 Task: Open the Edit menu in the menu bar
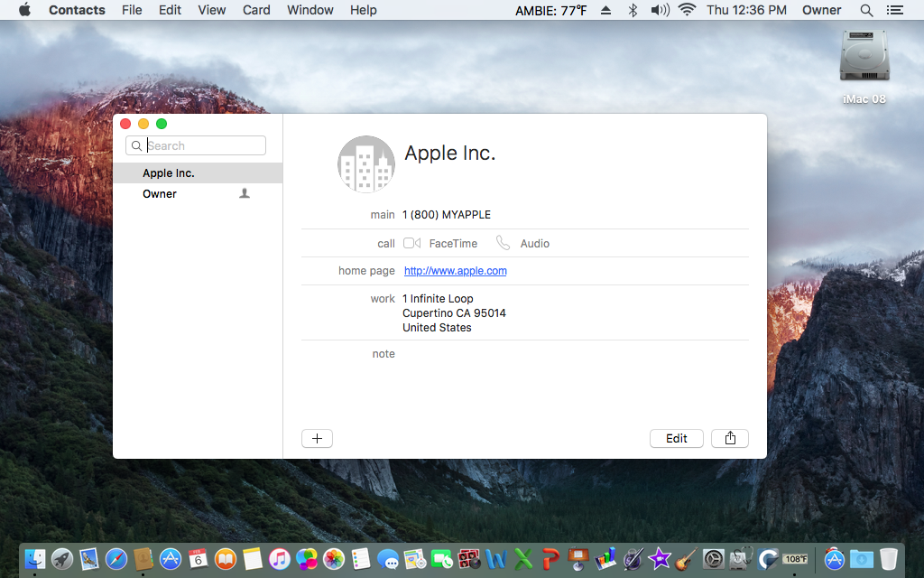(x=170, y=10)
